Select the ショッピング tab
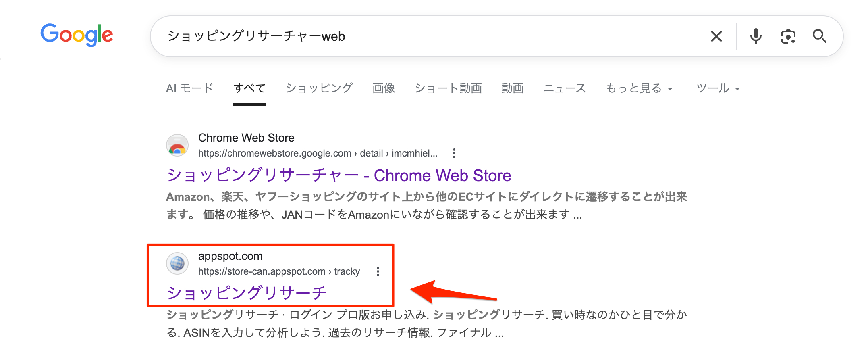The height and width of the screenshot is (359, 868). [x=319, y=88]
